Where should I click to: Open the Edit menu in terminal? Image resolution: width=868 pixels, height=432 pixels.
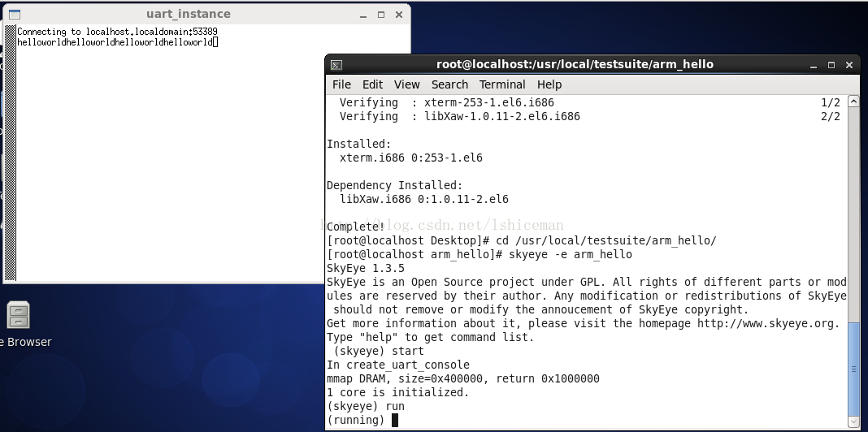point(372,84)
